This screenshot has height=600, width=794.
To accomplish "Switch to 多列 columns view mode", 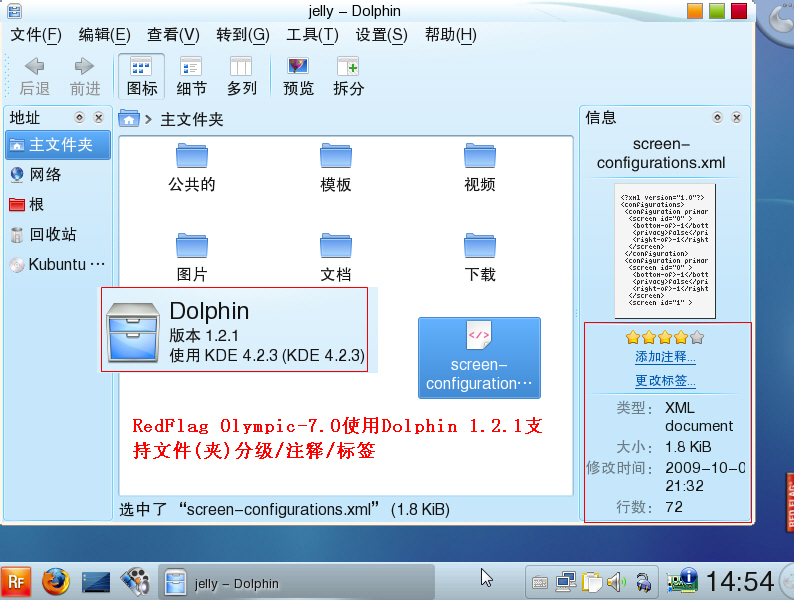I will 241,76.
